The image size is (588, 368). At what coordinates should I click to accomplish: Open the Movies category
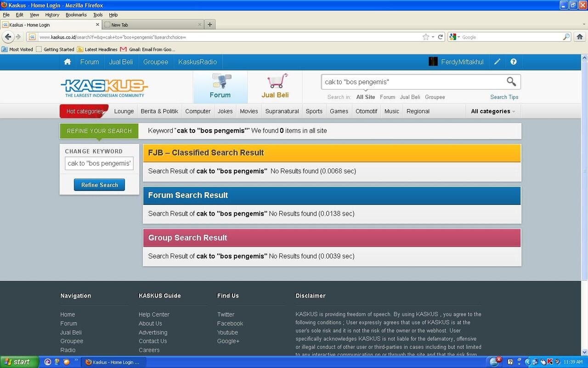point(249,111)
